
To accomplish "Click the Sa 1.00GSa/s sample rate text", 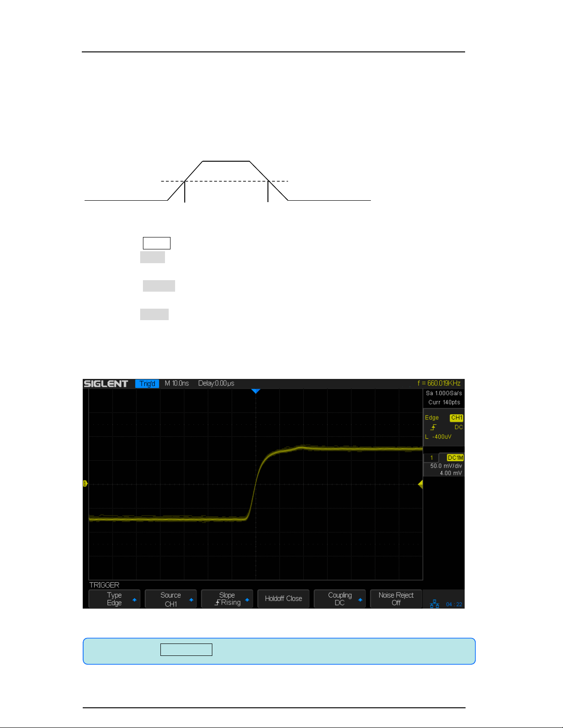I will tap(444, 393).
